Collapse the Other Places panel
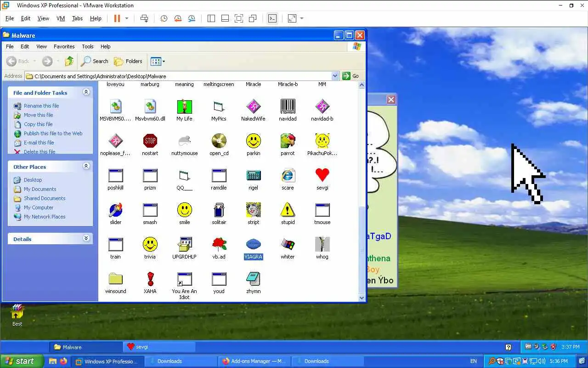This screenshot has width=588, height=368. [x=86, y=166]
